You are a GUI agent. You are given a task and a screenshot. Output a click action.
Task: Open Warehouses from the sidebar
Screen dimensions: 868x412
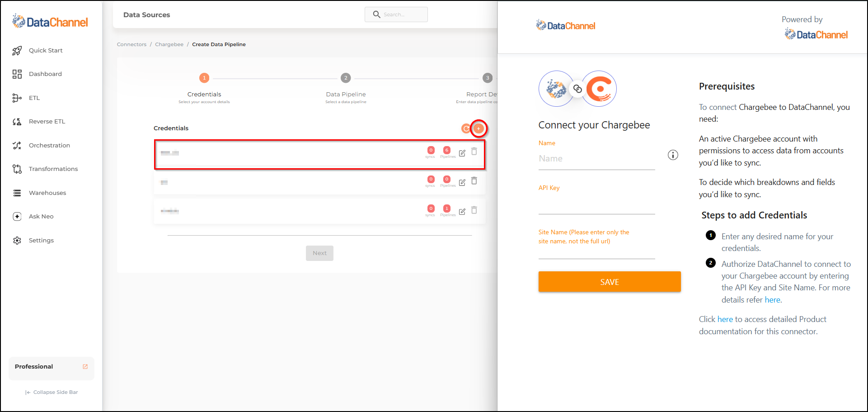click(x=47, y=193)
